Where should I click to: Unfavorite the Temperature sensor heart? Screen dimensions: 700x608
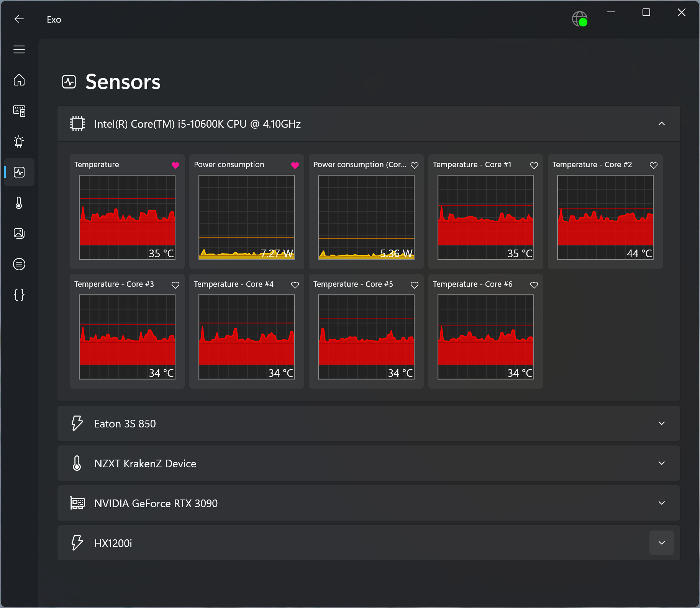(175, 165)
